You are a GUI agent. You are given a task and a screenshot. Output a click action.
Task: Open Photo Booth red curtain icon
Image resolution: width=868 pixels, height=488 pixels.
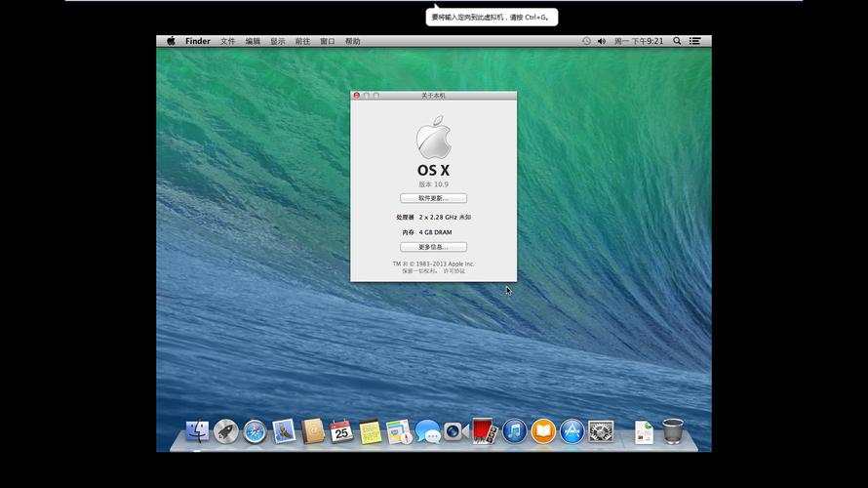(x=485, y=431)
